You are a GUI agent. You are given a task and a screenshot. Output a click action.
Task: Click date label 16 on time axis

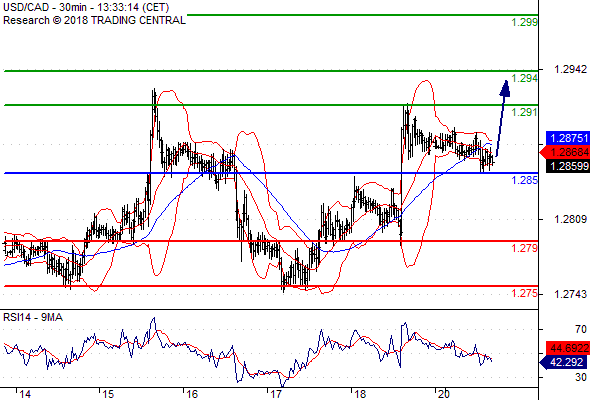(x=192, y=394)
